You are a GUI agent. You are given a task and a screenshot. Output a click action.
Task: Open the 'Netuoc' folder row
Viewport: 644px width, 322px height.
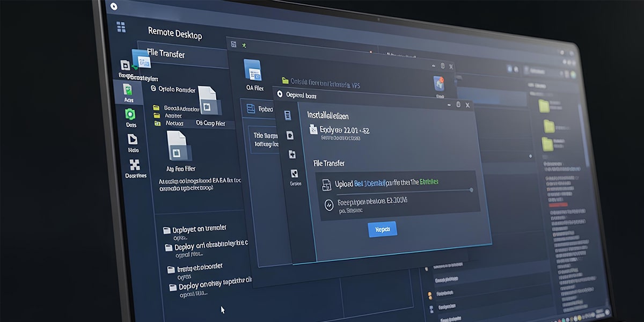tap(169, 123)
